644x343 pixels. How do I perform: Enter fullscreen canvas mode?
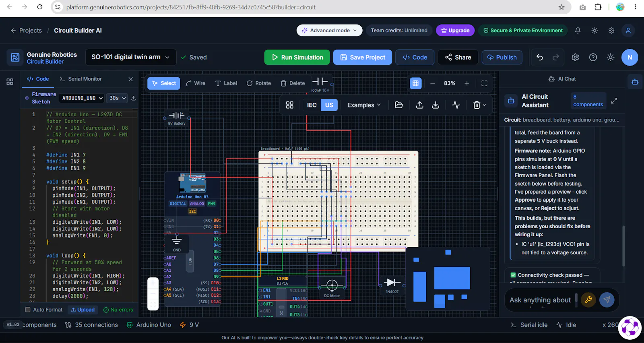pos(485,83)
